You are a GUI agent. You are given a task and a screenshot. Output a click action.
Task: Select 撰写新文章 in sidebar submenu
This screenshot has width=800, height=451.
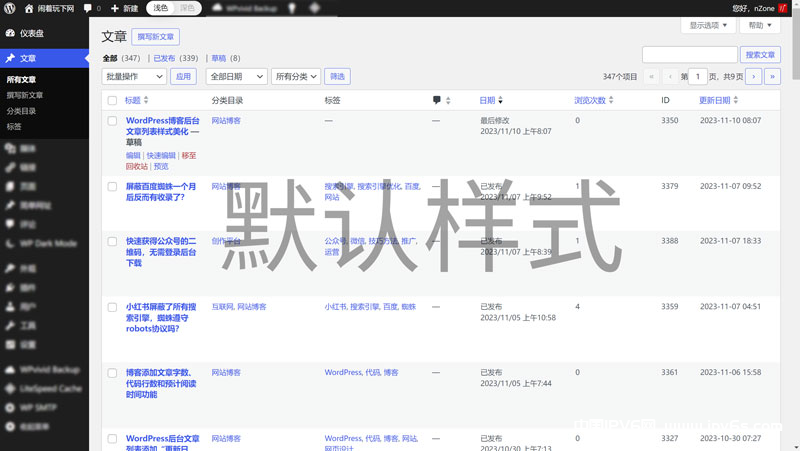click(x=24, y=95)
